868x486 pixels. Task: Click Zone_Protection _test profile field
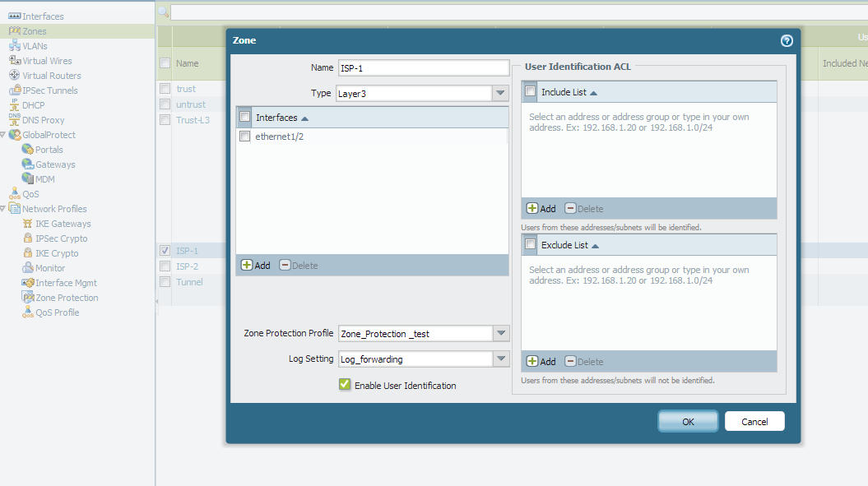click(x=415, y=333)
